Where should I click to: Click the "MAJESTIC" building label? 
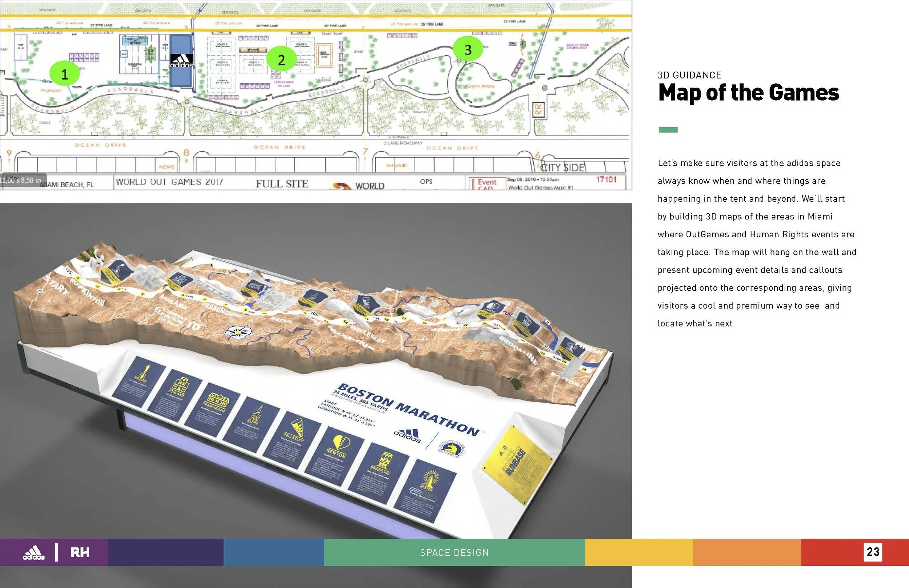(x=397, y=166)
